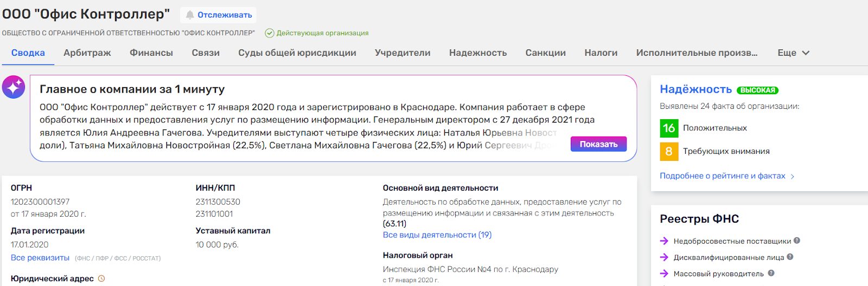
Task: Open the Налоги tab
Action: click(601, 53)
